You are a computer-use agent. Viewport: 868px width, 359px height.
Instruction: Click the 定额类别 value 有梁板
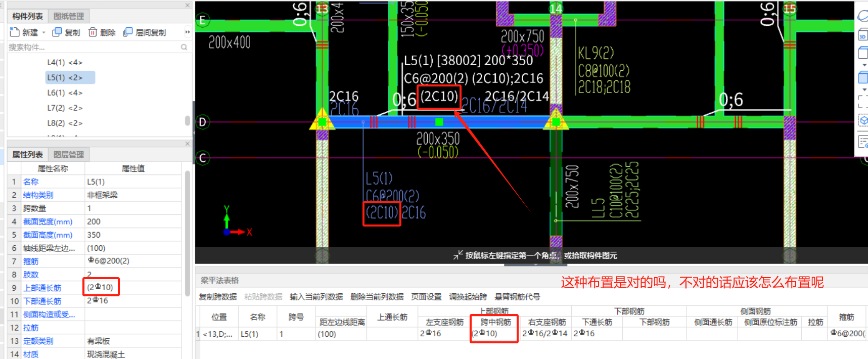[x=133, y=341]
